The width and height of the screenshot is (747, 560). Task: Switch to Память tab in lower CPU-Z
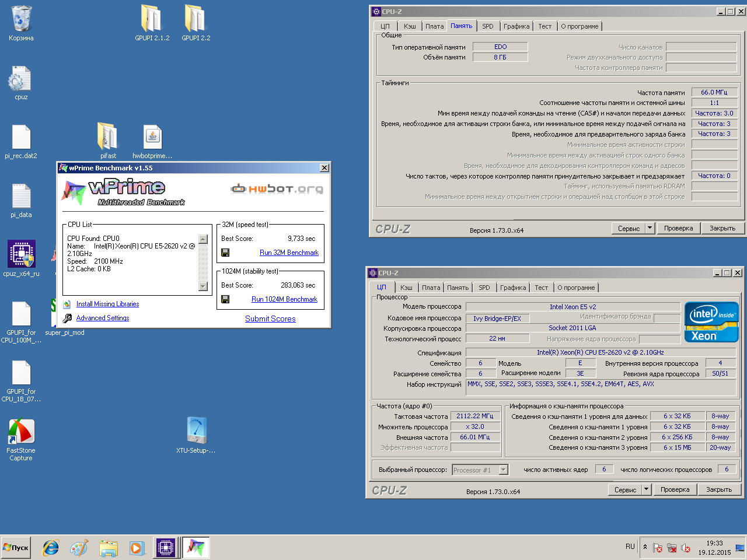click(x=458, y=288)
